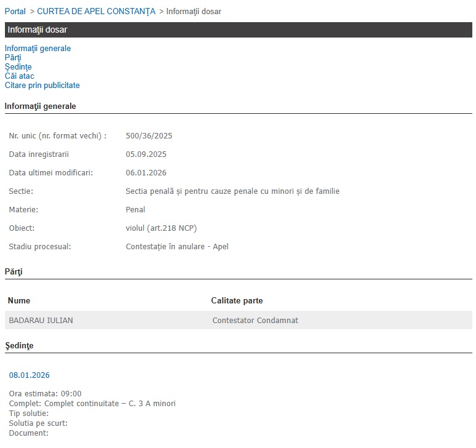Click the Nume column header
Screen dimensions: 476x448
(x=19, y=301)
